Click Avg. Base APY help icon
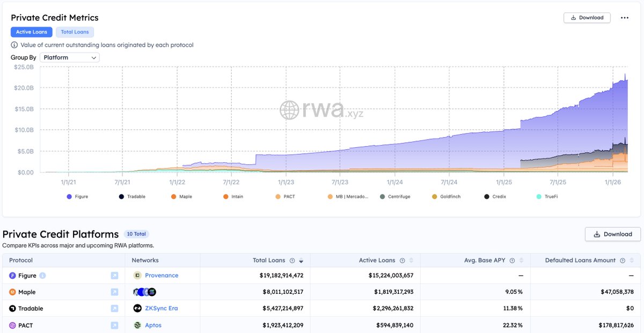This screenshot has width=644, height=333. (x=512, y=260)
